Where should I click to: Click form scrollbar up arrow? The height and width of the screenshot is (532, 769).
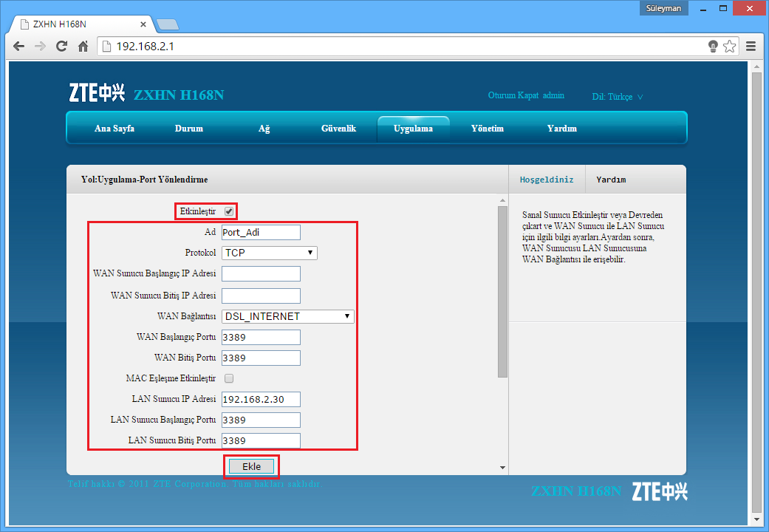click(503, 200)
